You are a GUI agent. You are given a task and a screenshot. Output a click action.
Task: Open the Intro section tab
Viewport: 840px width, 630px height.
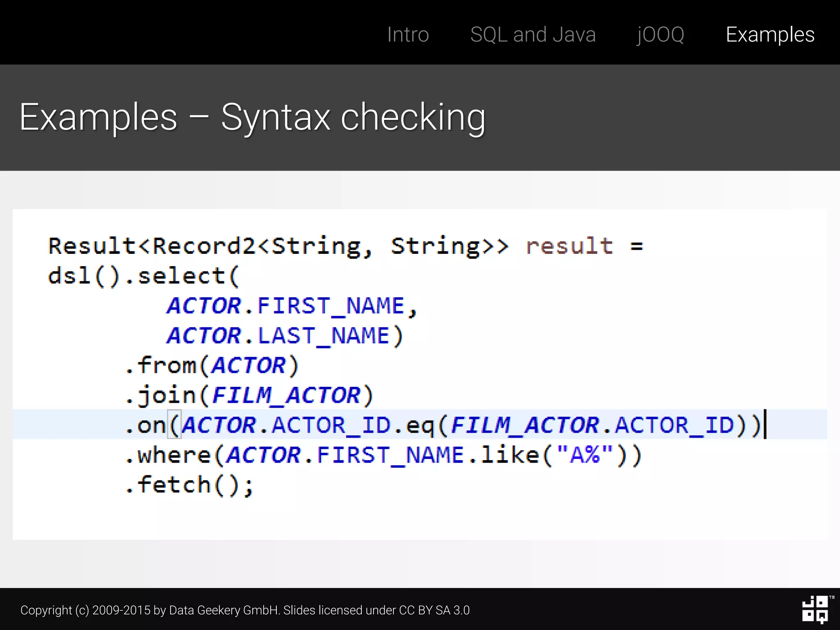408,34
